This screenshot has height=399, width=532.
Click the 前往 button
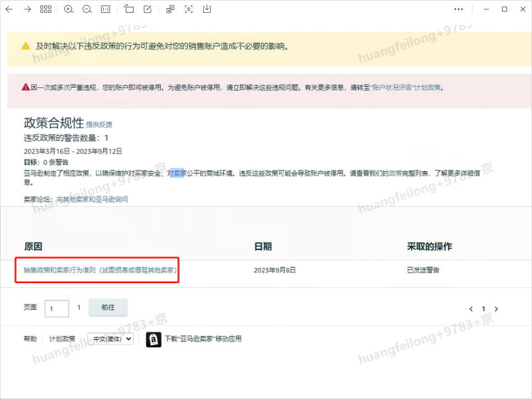click(108, 308)
